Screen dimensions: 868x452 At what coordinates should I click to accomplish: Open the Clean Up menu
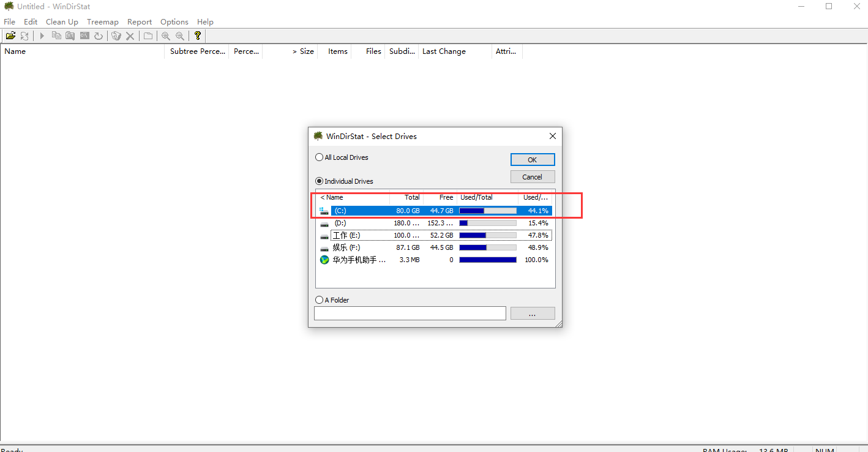62,21
